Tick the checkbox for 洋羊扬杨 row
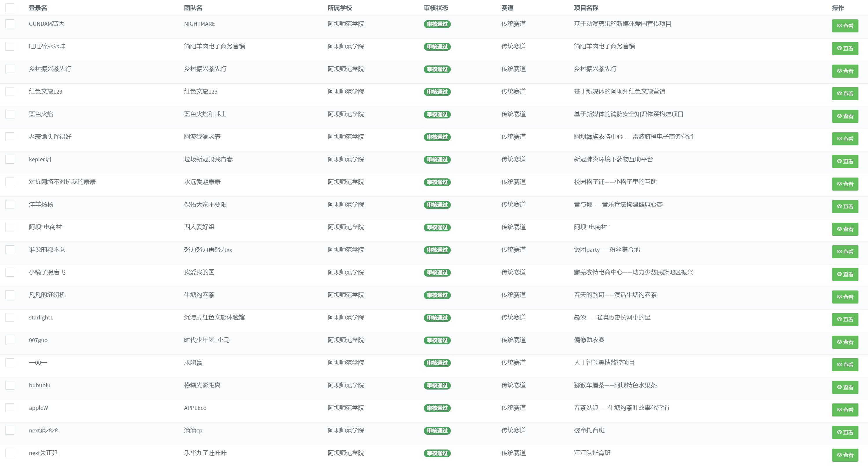Image resolution: width=868 pixels, height=466 pixels. pos(10,204)
